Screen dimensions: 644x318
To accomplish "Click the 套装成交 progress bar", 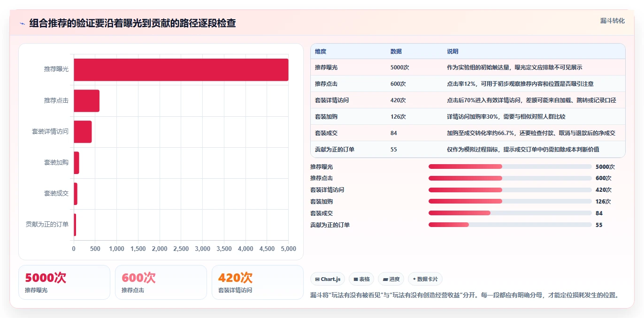I will 510,213.
